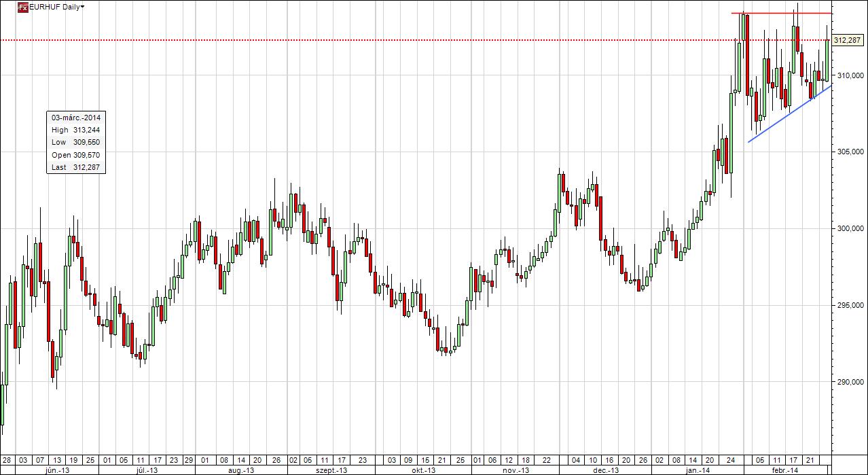Click the 03-márc.-2014 date in info box
Viewport: 868px width, 475px height.
tap(76, 118)
